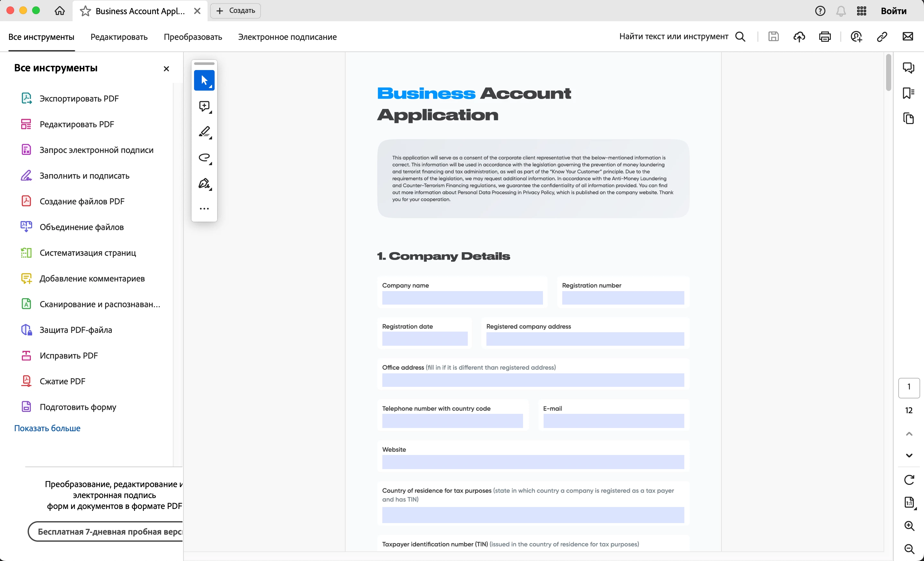Star the Business Account Application tab
Image resolution: width=924 pixels, height=561 pixels.
tap(85, 11)
